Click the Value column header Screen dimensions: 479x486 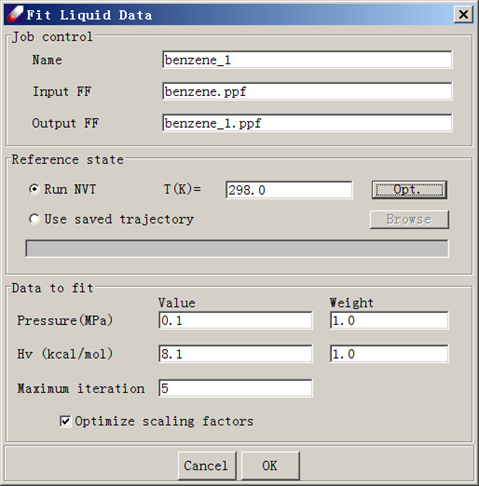click(x=177, y=303)
